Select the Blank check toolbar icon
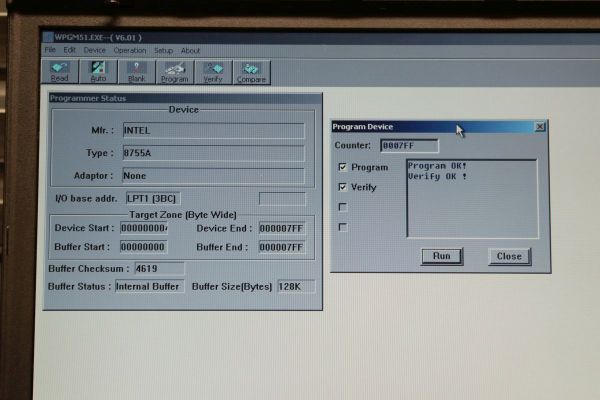The image size is (600, 400). click(x=136, y=71)
